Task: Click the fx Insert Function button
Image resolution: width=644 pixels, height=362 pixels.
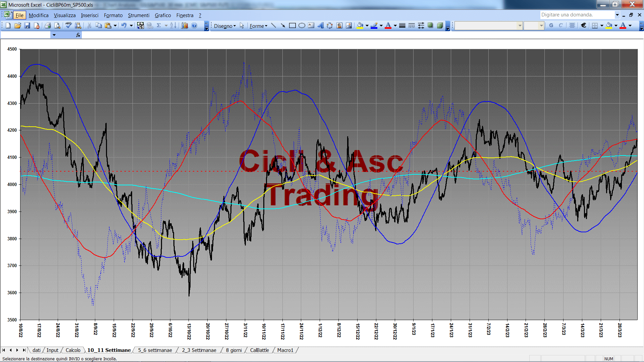Action: pos(78,35)
